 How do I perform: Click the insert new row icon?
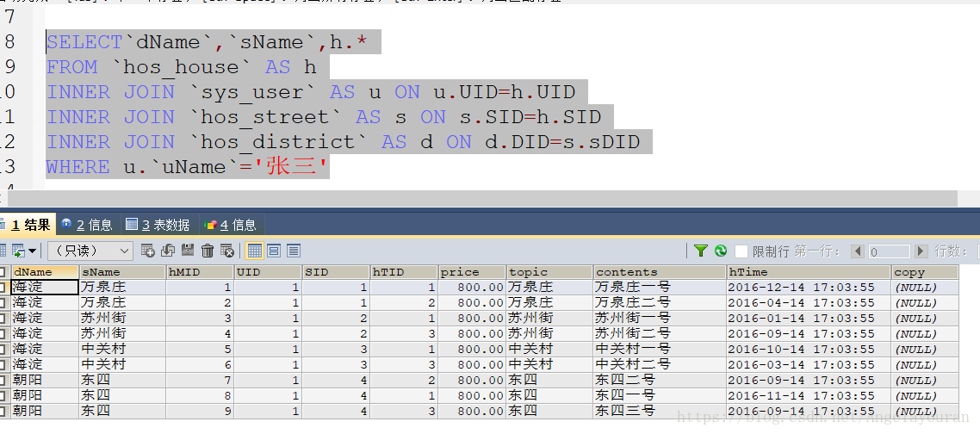[148, 251]
